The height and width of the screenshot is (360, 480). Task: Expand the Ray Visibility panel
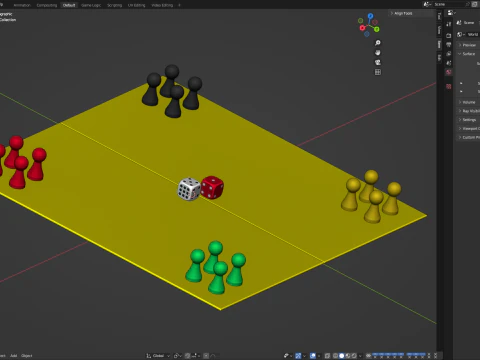click(468, 111)
